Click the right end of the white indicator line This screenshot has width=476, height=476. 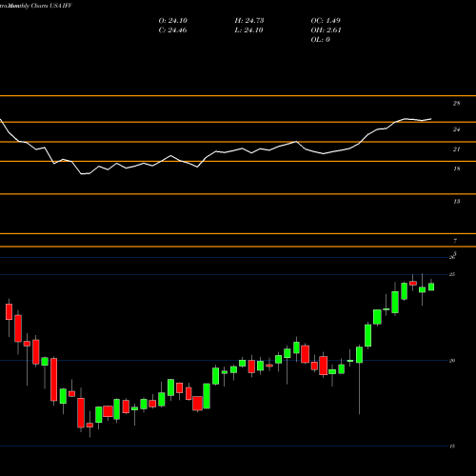click(431, 119)
